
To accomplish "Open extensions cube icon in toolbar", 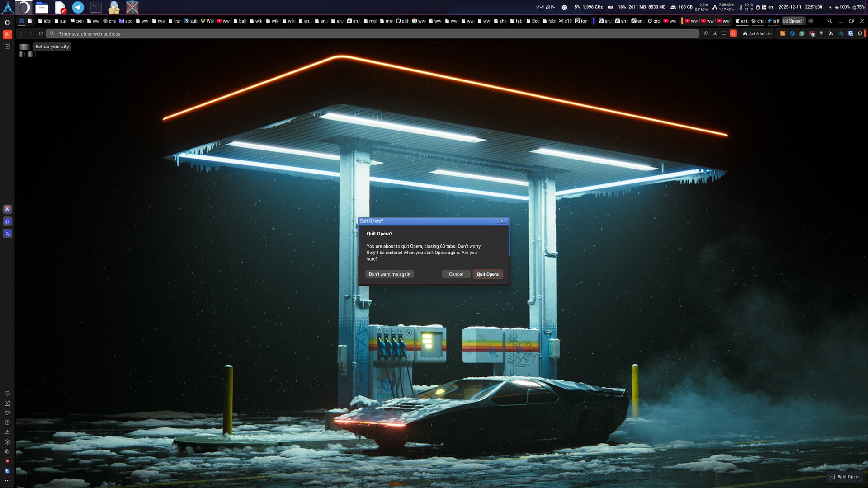I will coord(860,33).
